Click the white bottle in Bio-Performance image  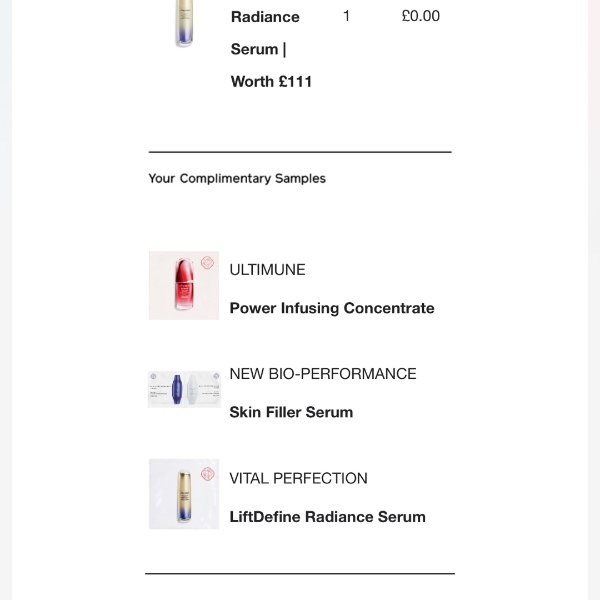pyautogui.click(x=193, y=388)
